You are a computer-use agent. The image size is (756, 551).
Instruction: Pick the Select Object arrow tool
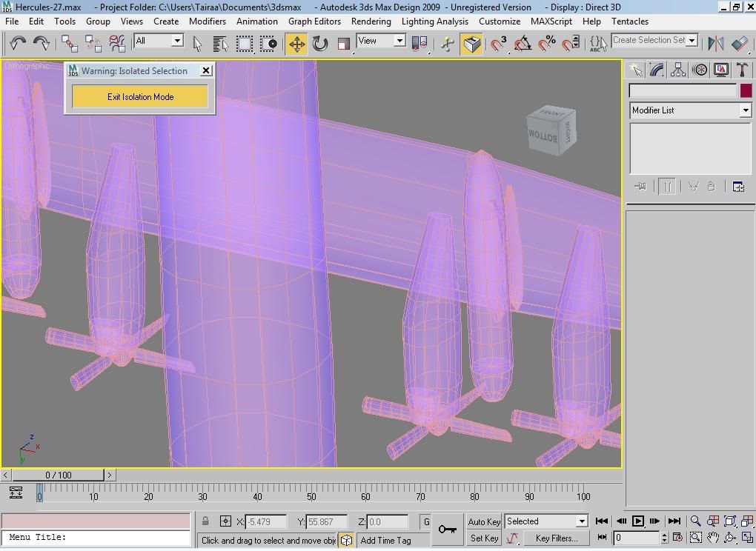pyautogui.click(x=197, y=44)
